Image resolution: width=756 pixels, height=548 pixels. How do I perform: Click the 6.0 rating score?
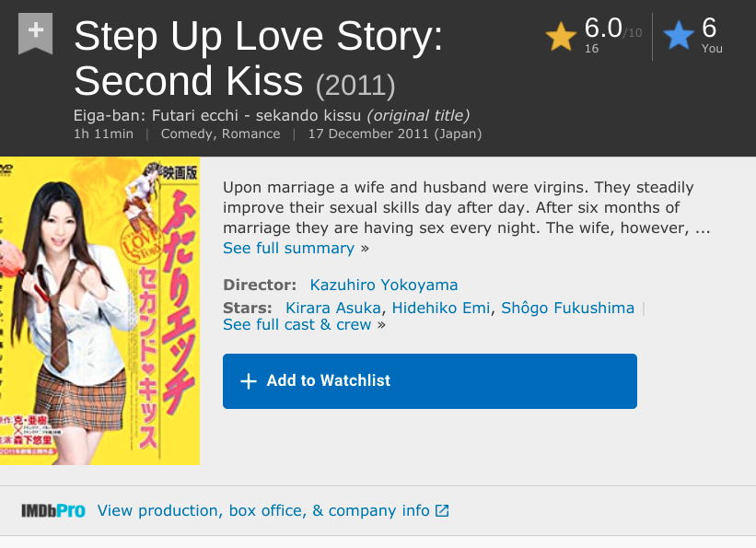[x=603, y=29]
